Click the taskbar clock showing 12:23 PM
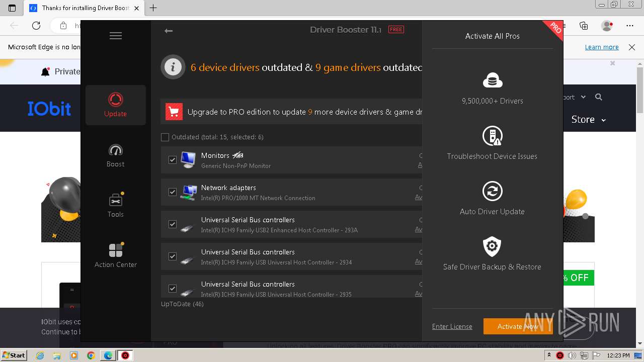The image size is (644, 362). click(x=619, y=355)
